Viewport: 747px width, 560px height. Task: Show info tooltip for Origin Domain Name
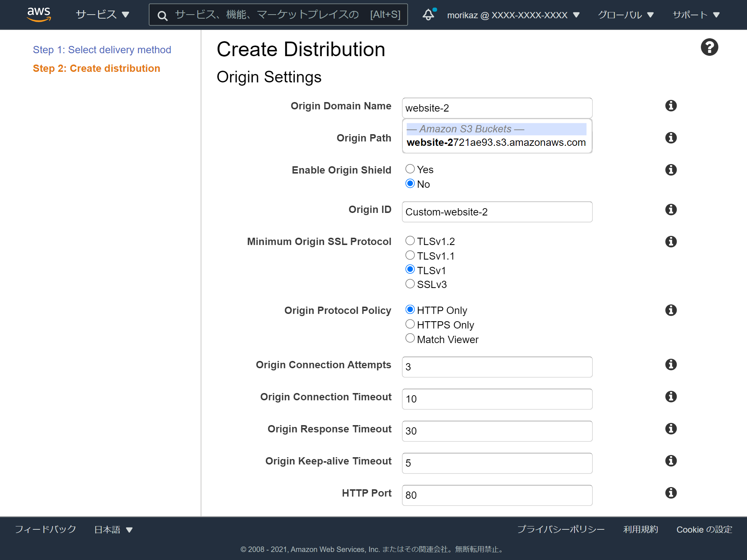pos(671,106)
